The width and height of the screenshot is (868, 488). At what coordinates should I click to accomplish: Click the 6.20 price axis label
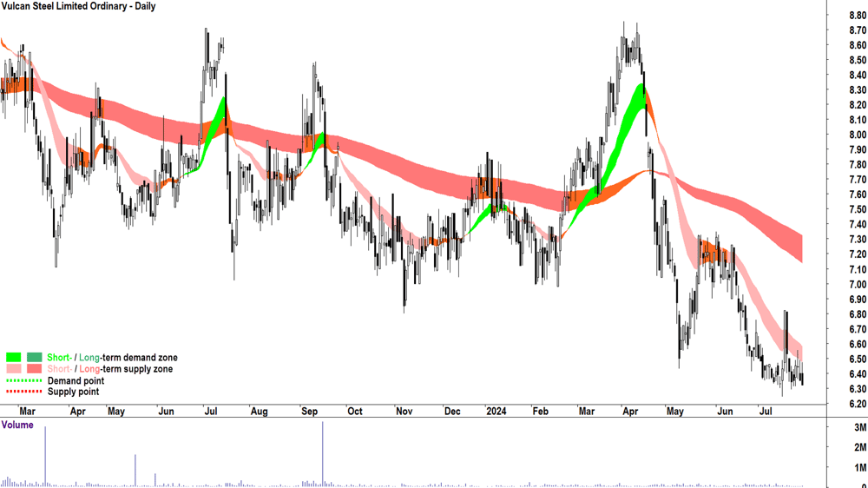tap(858, 405)
